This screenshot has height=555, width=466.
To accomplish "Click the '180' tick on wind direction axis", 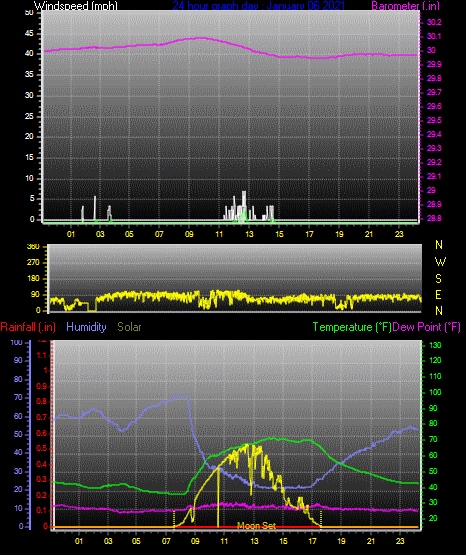I will click(33, 279).
